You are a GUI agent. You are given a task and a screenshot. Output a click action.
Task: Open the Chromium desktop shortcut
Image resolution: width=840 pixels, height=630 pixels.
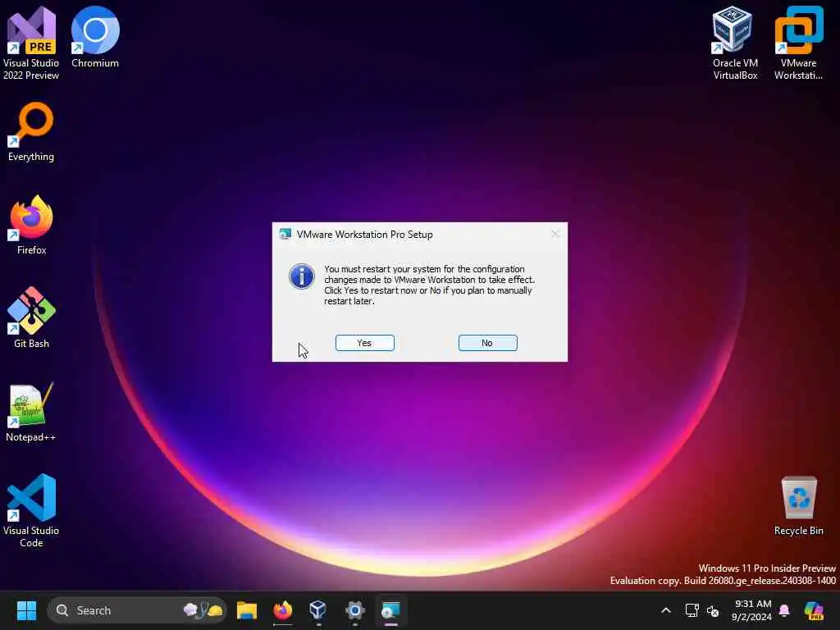(x=95, y=38)
